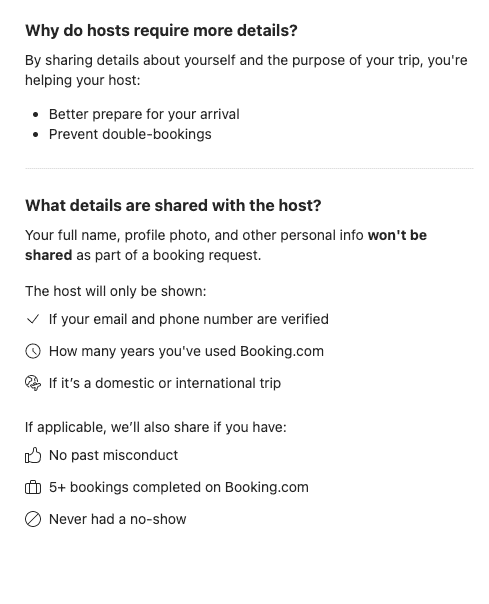Click 'Better prepare for your arrival' text
Image resolution: width=489 pixels, height=604 pixels.
[x=144, y=114]
